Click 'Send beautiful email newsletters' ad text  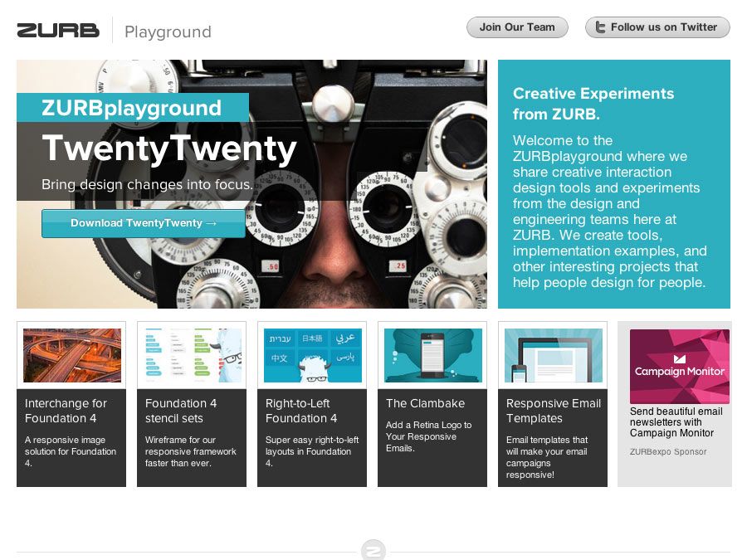coord(676,422)
